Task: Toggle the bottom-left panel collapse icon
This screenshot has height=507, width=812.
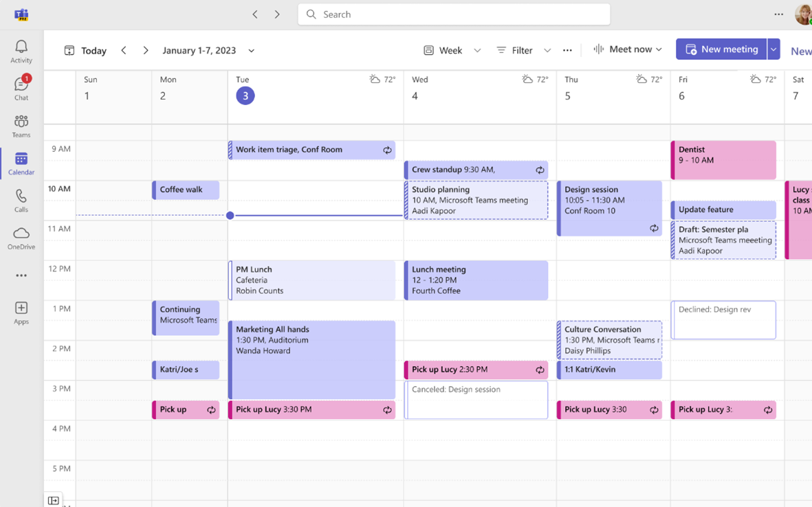Action: pos(54,500)
